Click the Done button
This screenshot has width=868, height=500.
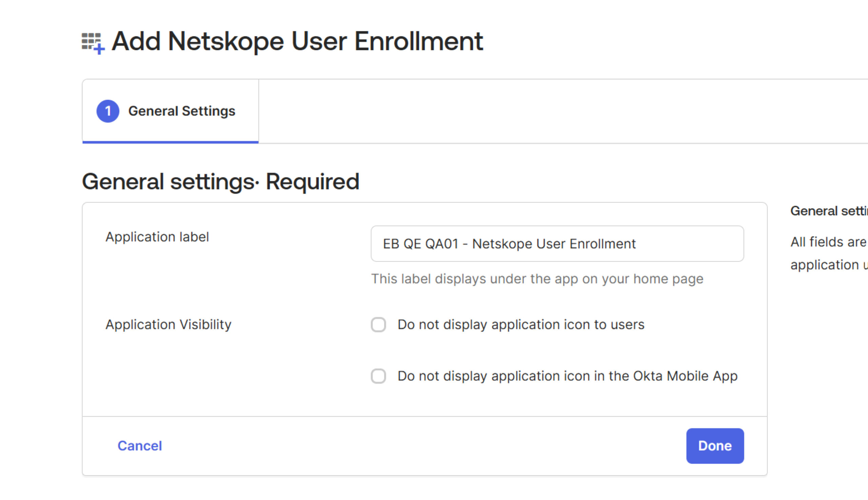pyautogui.click(x=715, y=446)
